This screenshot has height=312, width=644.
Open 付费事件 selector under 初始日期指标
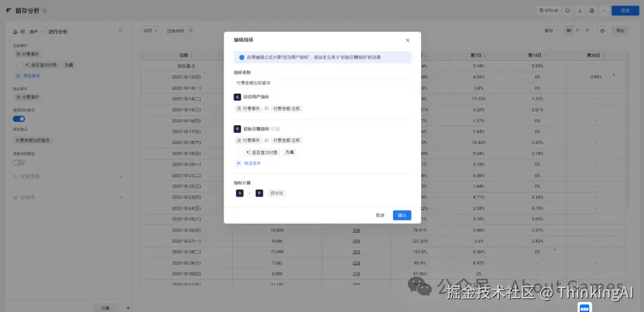pos(249,141)
